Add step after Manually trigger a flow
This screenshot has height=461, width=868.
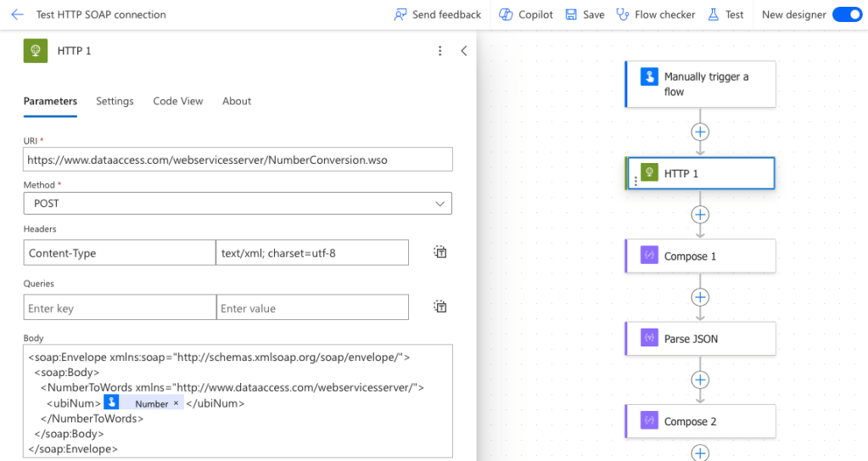[700, 132]
